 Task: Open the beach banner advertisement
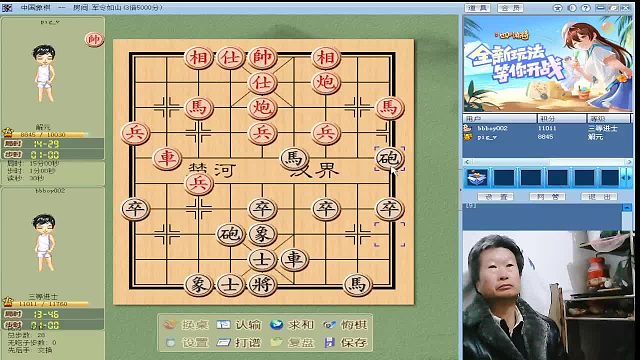[548, 64]
